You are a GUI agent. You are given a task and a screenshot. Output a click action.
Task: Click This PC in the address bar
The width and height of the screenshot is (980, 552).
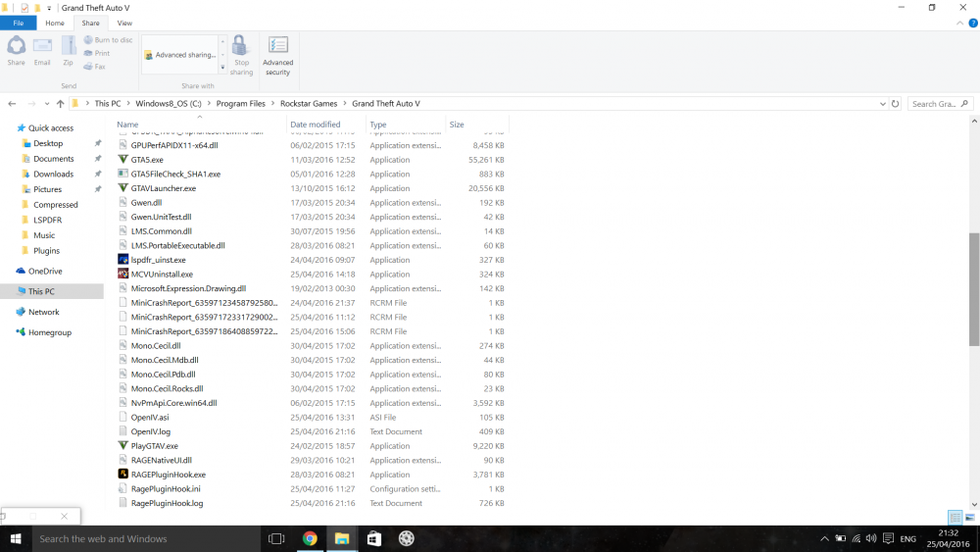108,104
